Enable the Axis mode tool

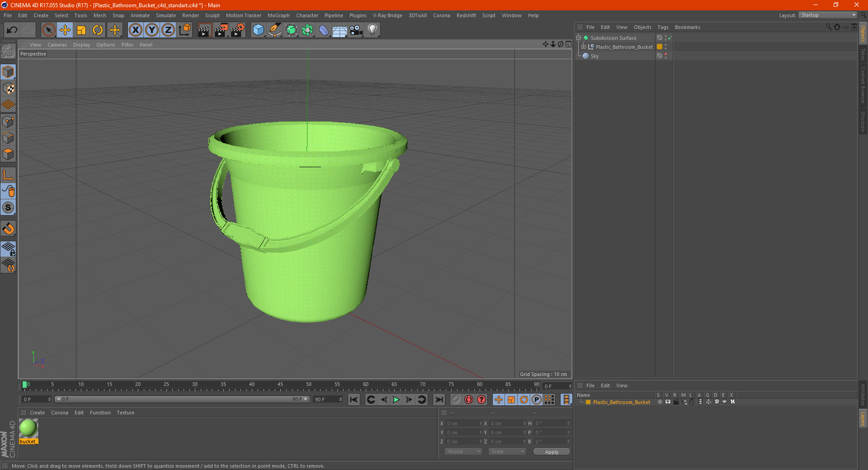pyautogui.click(x=8, y=175)
